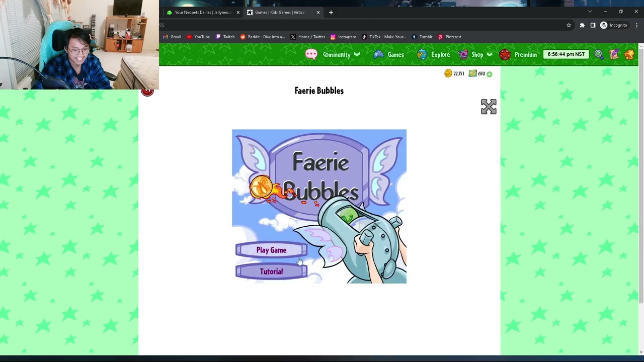Open the YouTube bookmark
Image resolution: width=644 pixels, height=362 pixels.
[198, 37]
